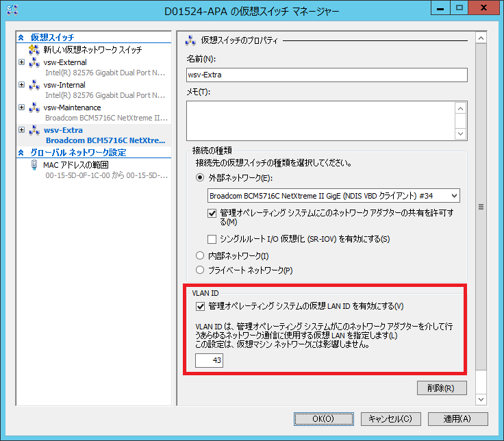Image resolution: width=504 pixels, height=441 pixels.
Task: Select the 外部ネットワーク radio button
Action: tap(200, 178)
